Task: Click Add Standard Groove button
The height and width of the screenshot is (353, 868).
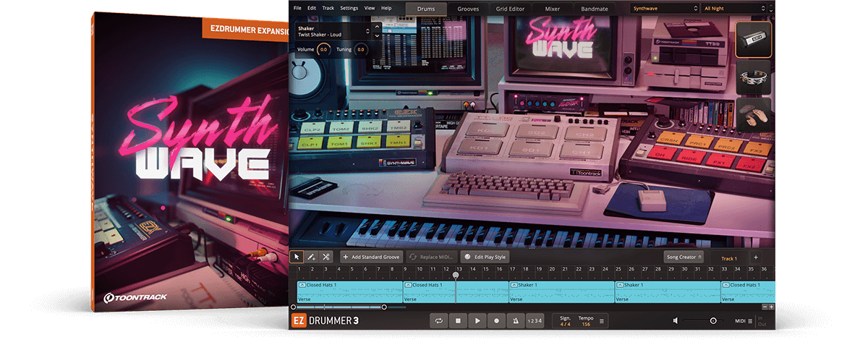Action: (x=370, y=257)
